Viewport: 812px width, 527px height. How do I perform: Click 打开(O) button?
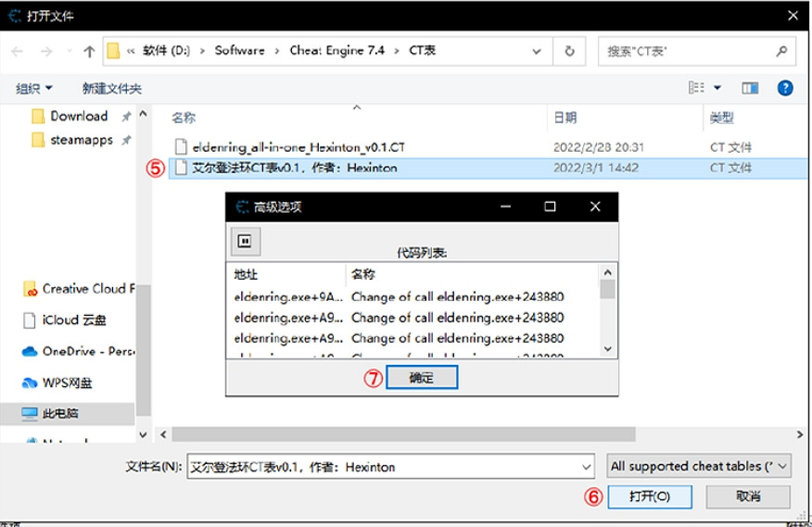tap(650, 496)
